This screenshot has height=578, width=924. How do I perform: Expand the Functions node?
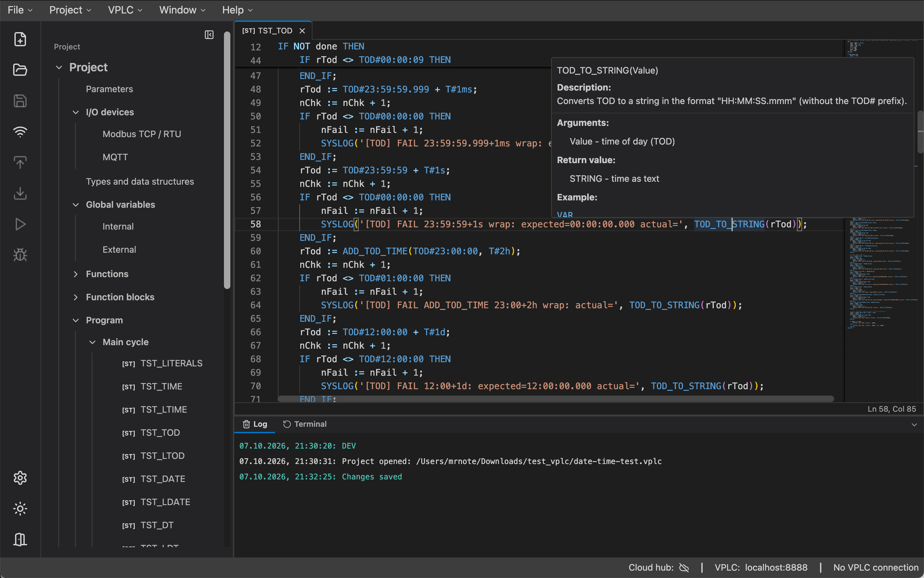pyautogui.click(x=76, y=274)
